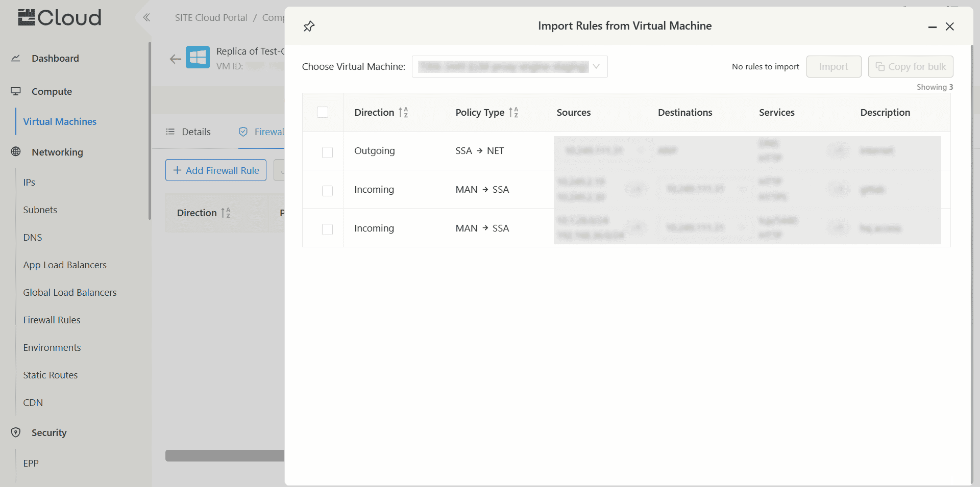Click the back arrow beside VM name
This screenshot has width=980, height=487.
point(175,59)
